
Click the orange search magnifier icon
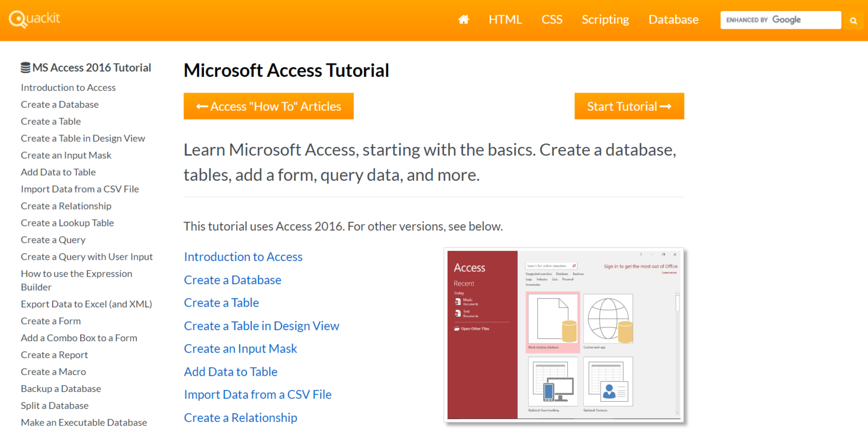click(x=853, y=20)
